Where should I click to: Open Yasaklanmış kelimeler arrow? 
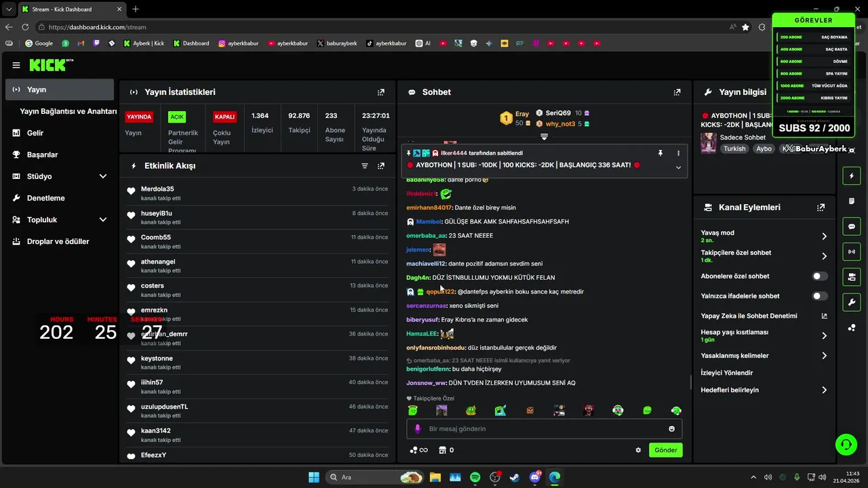click(x=824, y=356)
